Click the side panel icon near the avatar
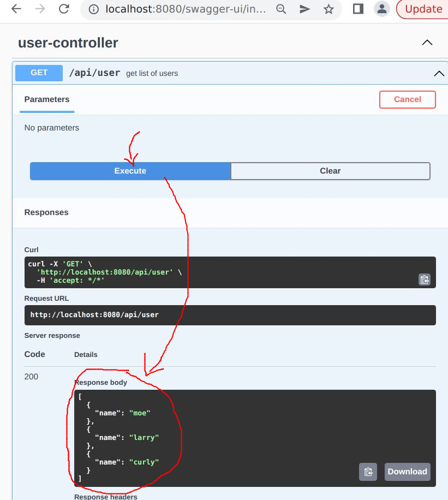The image size is (448, 500). click(x=357, y=9)
